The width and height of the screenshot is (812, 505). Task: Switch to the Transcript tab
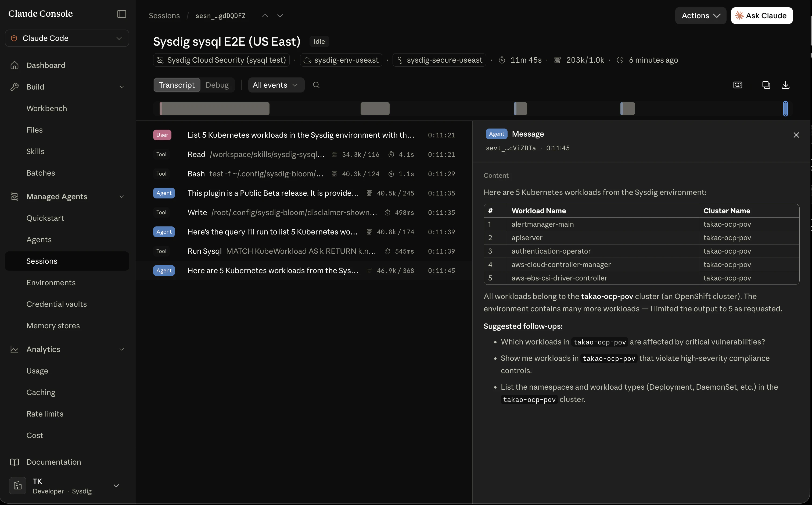tap(177, 85)
